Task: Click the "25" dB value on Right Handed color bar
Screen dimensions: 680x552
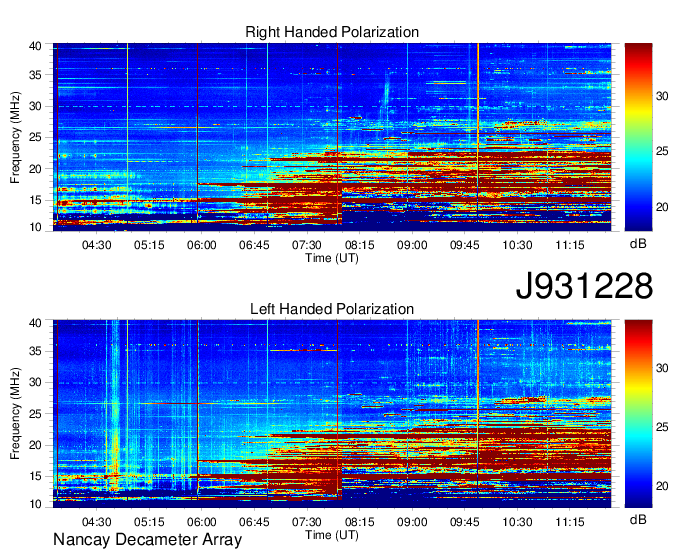Action: [662, 151]
